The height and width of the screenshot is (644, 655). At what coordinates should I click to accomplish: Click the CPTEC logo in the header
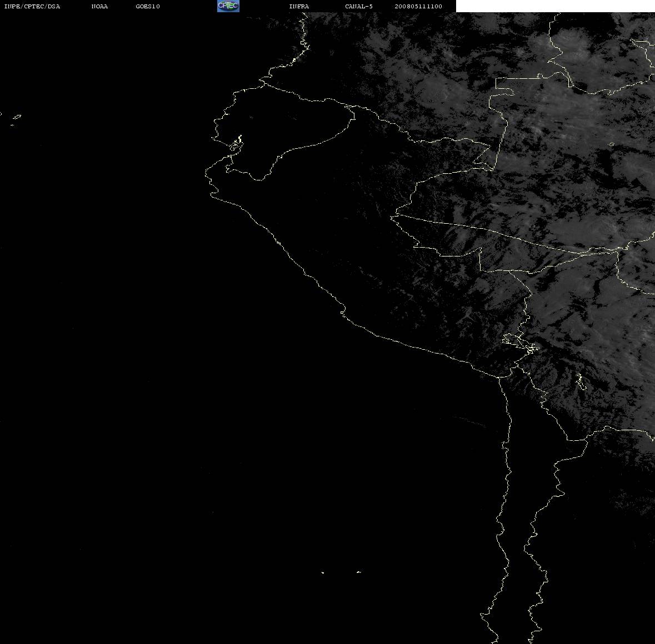pos(228,6)
